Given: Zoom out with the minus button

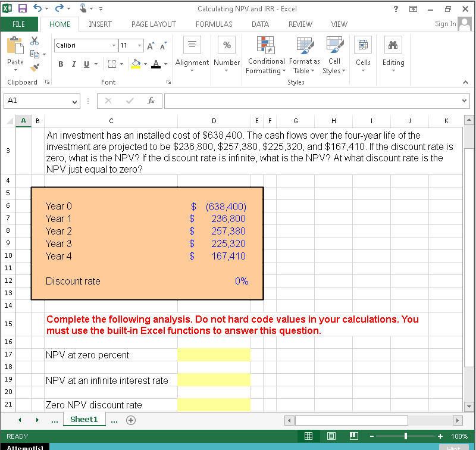Looking at the screenshot, I should coord(371,436).
